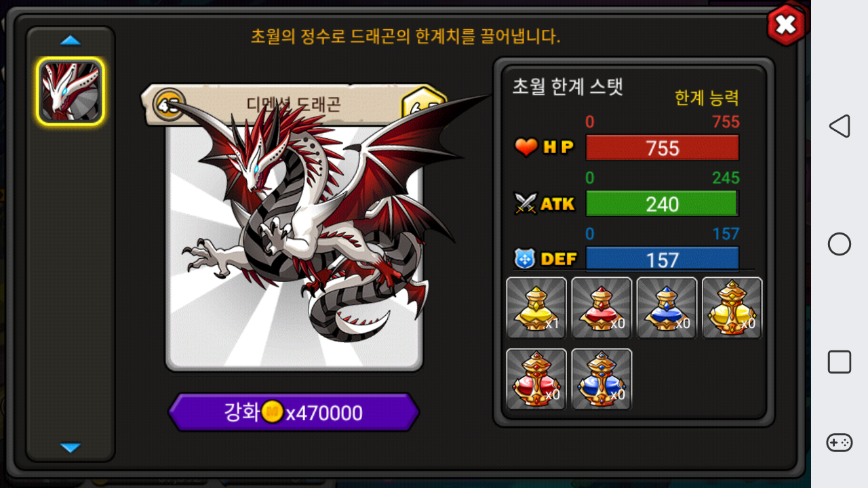Click the HP heart icon

pos(526,147)
